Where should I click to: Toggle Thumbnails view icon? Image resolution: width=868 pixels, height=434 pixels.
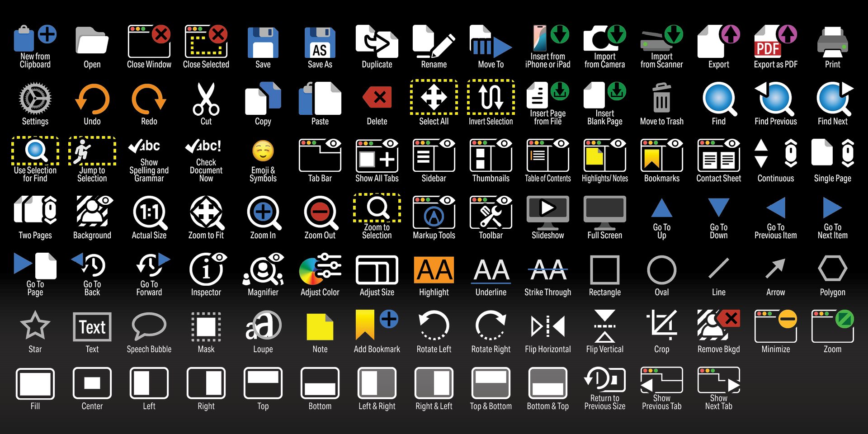tap(491, 155)
